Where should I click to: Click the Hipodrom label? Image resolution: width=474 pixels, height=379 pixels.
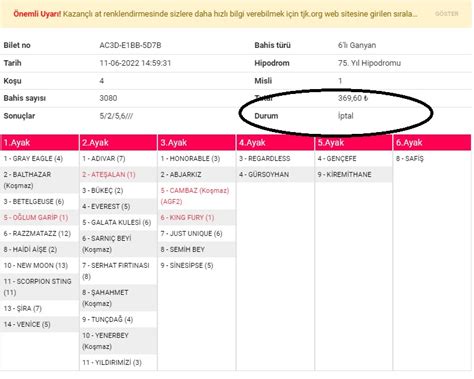coord(272,63)
